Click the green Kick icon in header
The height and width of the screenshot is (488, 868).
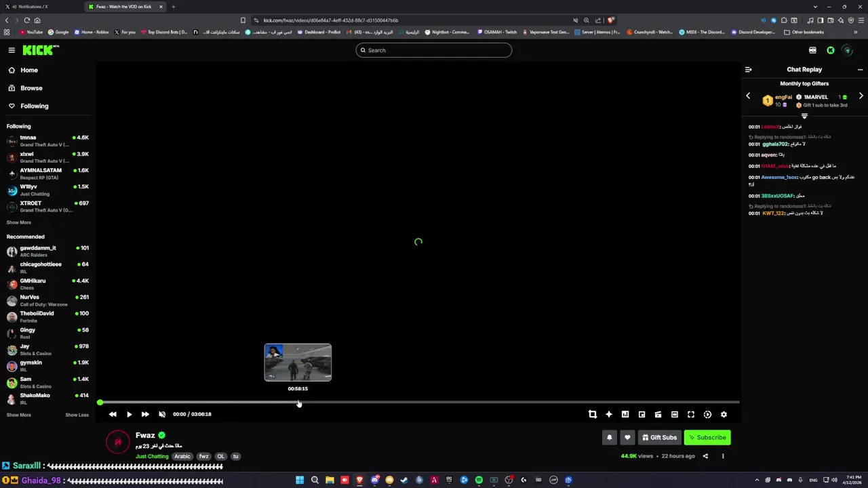coord(830,50)
